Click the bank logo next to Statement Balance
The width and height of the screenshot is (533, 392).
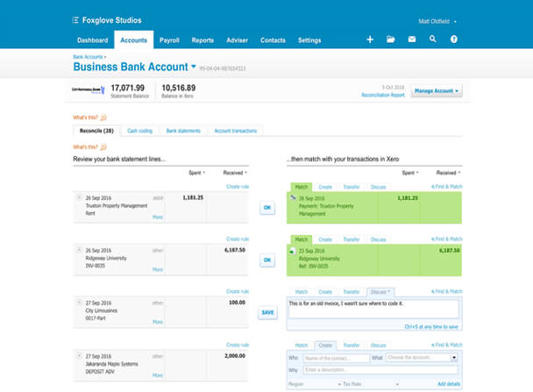coord(88,90)
